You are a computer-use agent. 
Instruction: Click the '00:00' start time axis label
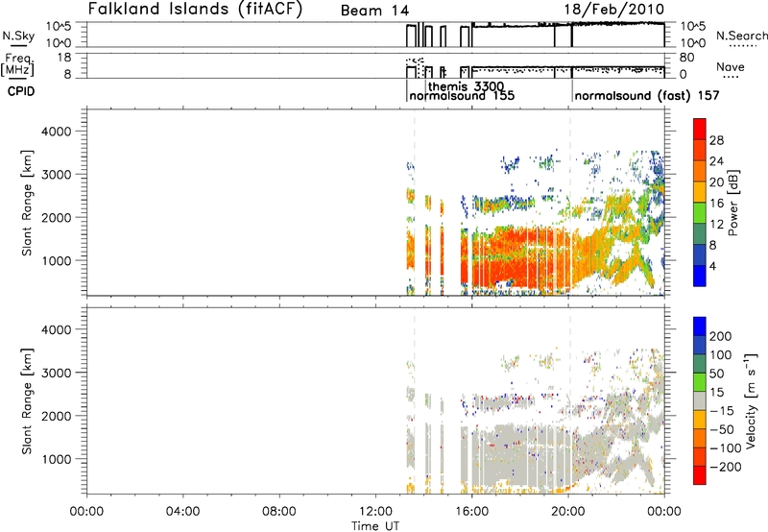click(x=86, y=512)
